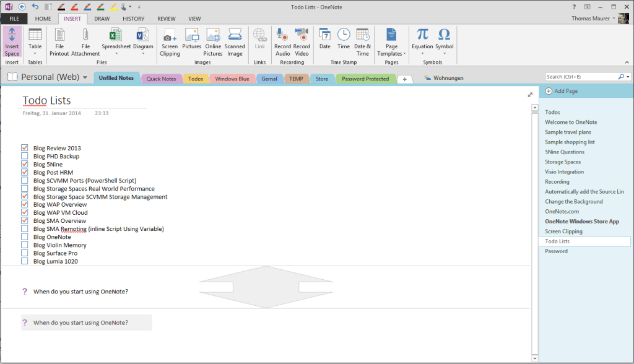This screenshot has width=634, height=364.
Task: Select the green pen in quick access toolbar
Action: (x=101, y=6)
